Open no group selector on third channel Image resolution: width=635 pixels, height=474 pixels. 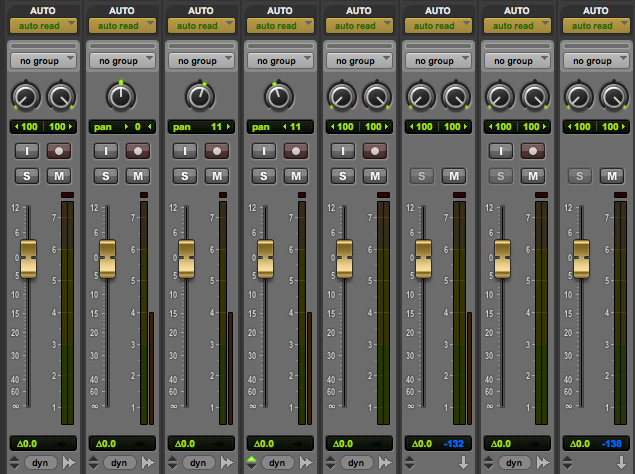pos(201,61)
